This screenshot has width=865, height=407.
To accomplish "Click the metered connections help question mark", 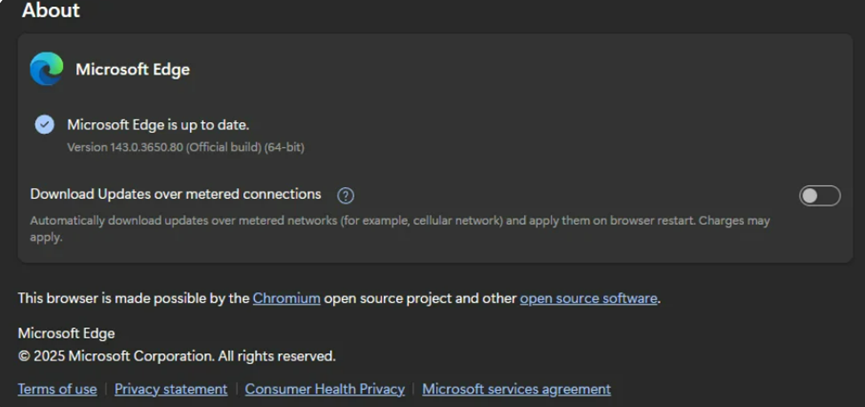I will [346, 195].
